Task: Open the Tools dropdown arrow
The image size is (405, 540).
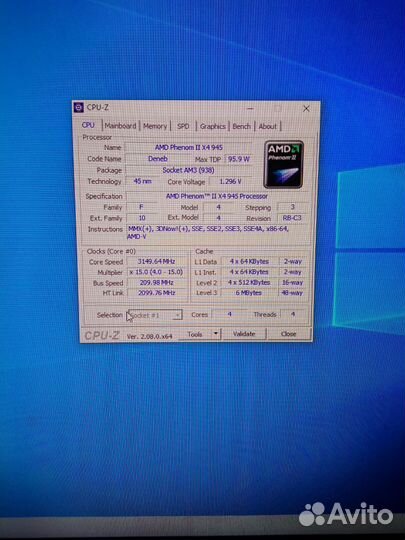Action: click(216, 333)
